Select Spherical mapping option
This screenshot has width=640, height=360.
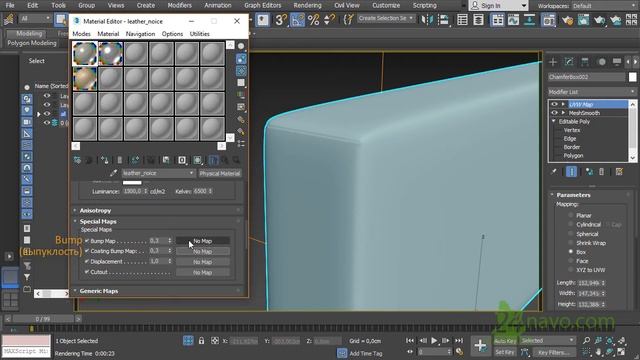pyautogui.click(x=571, y=234)
